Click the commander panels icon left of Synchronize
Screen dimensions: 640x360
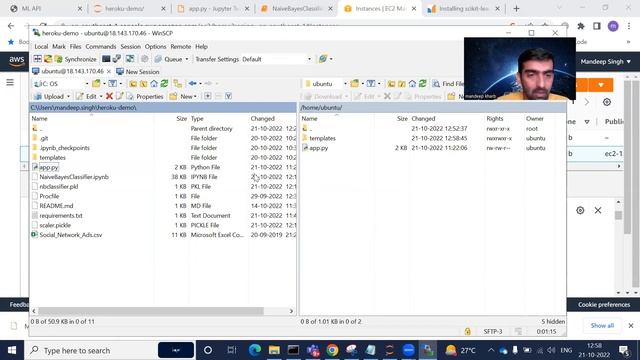point(38,59)
